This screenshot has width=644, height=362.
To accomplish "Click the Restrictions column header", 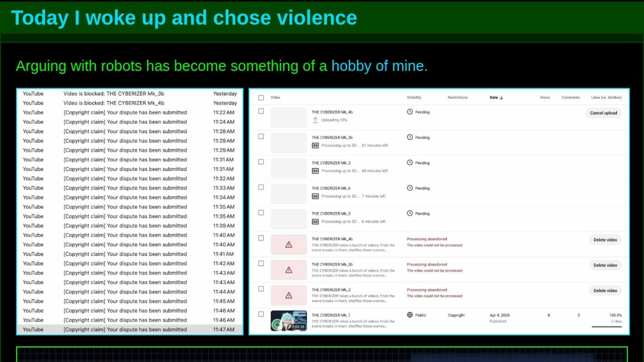I will 458,98.
